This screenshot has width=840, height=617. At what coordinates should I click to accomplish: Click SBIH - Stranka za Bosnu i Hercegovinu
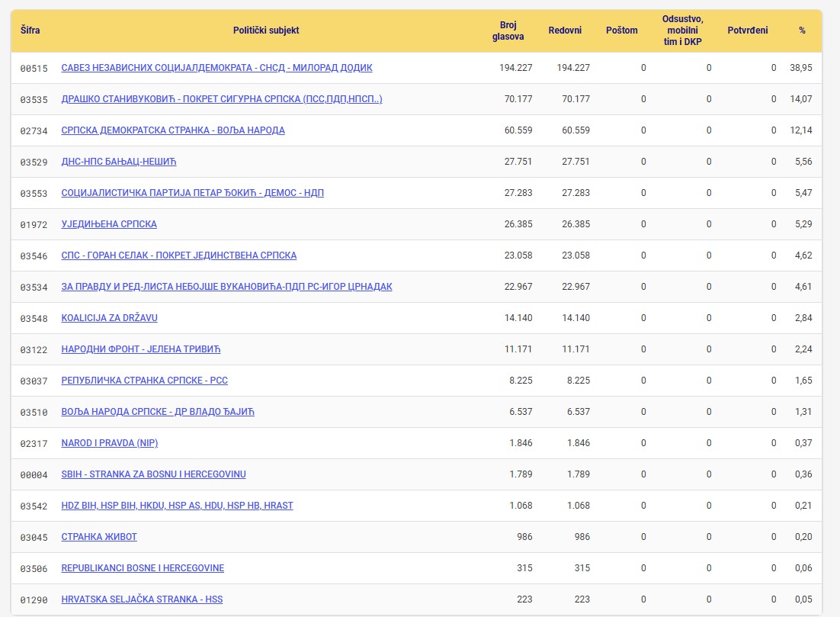click(x=154, y=474)
